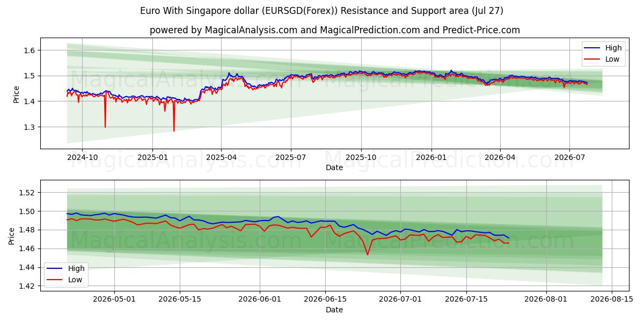Viewport: 644px width, 322px height.
Task: Click the chart title mentioning EURSGD(Forex)
Action: pos(321,11)
